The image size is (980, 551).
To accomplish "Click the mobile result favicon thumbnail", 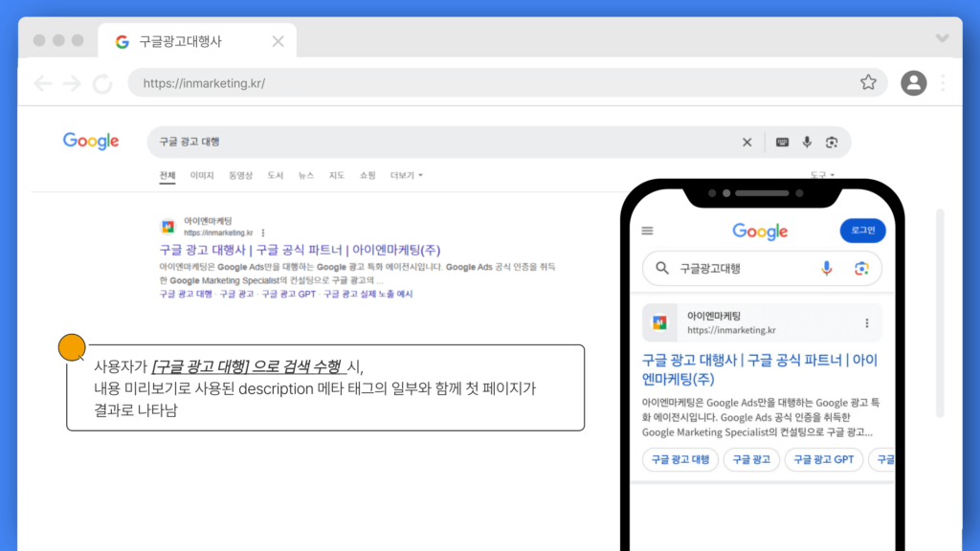I will [x=660, y=322].
